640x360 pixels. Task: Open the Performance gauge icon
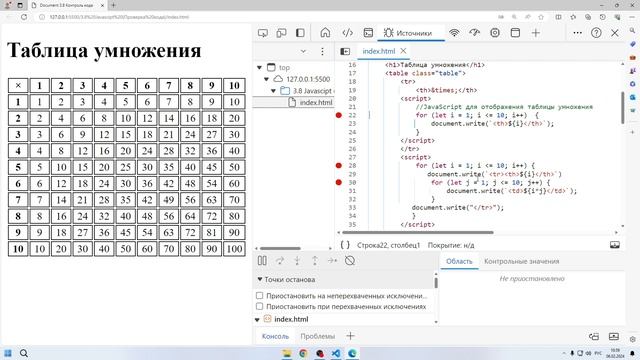point(474,33)
